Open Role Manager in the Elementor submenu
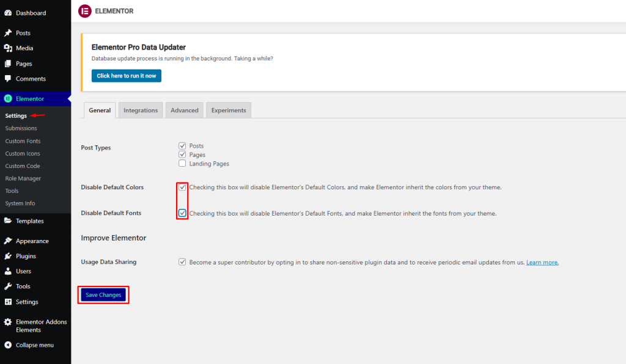This screenshot has width=626, height=364. coord(23,178)
